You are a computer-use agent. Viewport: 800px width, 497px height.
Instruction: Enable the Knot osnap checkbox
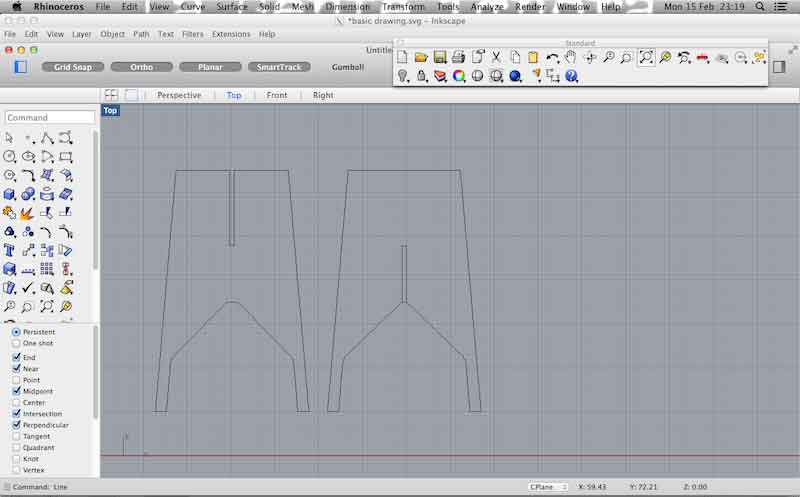click(16, 459)
